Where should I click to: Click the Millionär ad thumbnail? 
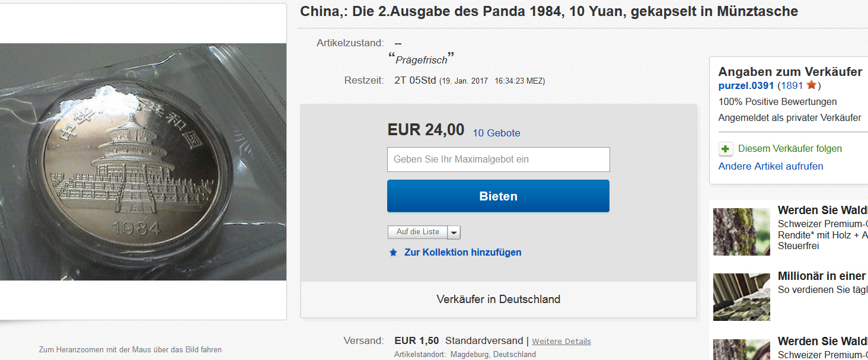coord(741,297)
